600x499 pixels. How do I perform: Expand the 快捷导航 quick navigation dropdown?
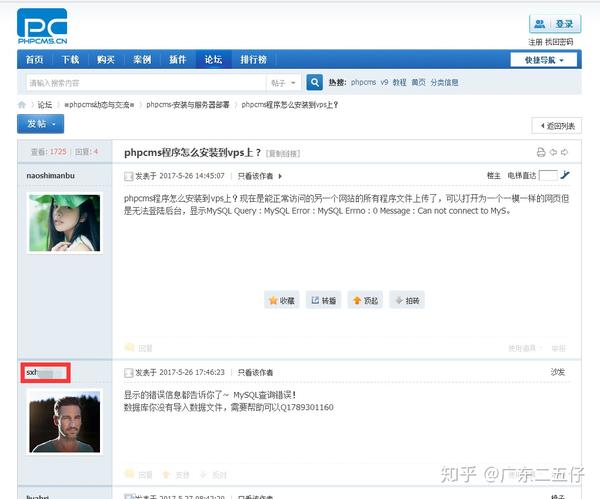(544, 60)
